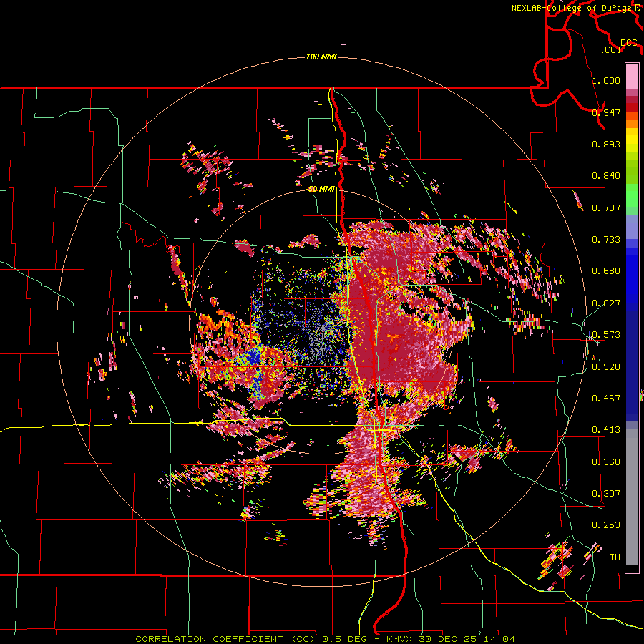Image resolution: width=644 pixels, height=644 pixels.
Task: Click the 50 NMI range ring label
Action: click(x=321, y=189)
